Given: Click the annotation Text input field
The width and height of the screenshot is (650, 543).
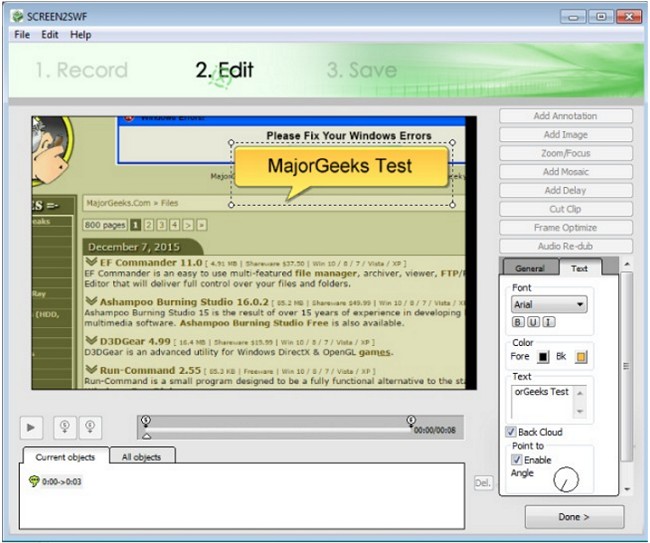Looking at the screenshot, I should coord(543,402).
